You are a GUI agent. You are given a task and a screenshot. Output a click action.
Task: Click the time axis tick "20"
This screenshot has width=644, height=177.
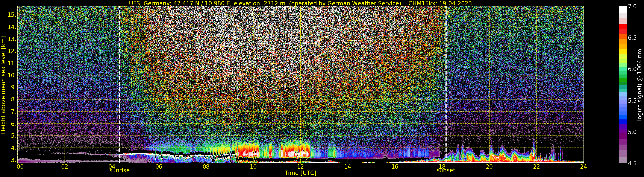tap(489, 166)
